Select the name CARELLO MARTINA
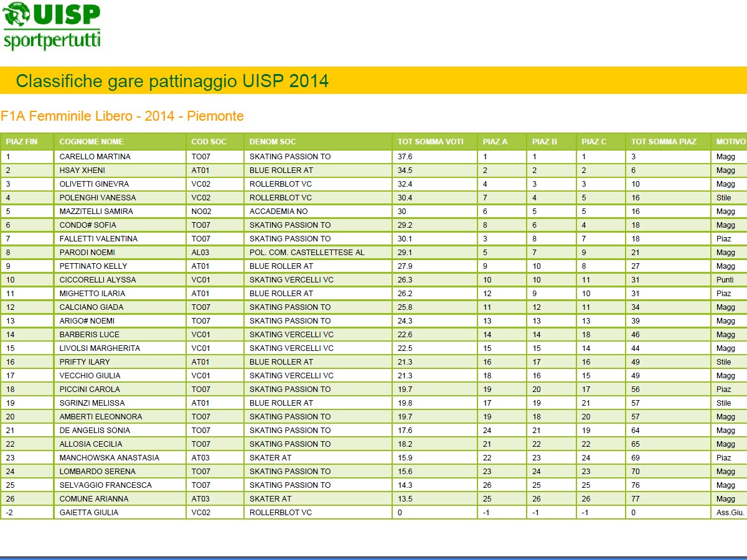 click(x=95, y=157)
